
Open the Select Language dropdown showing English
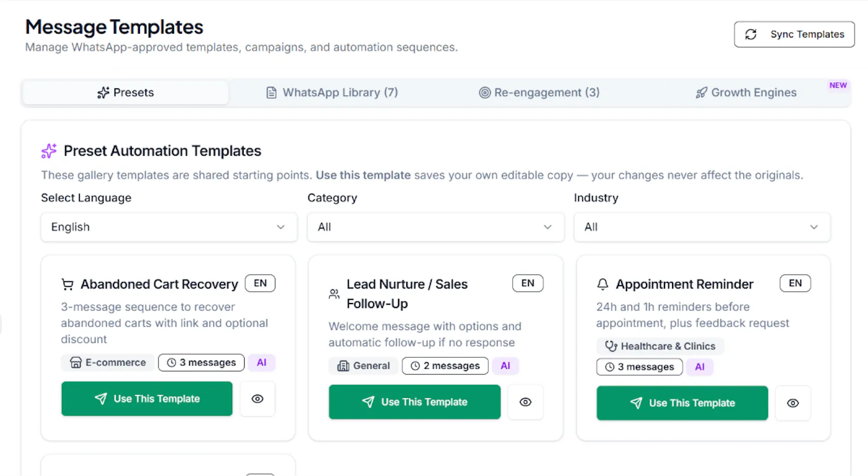[x=169, y=227]
